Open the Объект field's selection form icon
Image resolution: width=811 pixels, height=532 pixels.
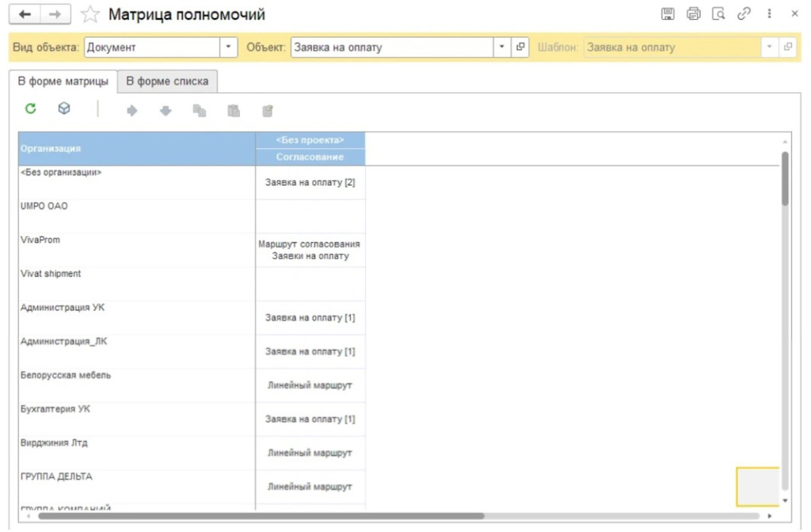coord(520,47)
